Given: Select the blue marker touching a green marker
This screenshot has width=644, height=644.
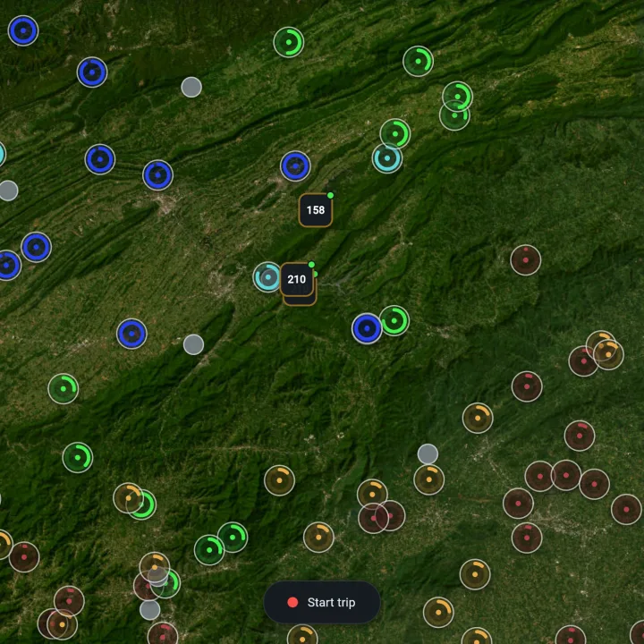Looking at the screenshot, I should point(367,328).
